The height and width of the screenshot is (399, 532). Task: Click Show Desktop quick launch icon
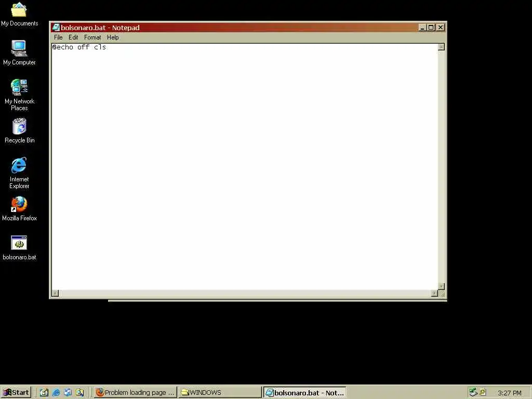click(44, 393)
